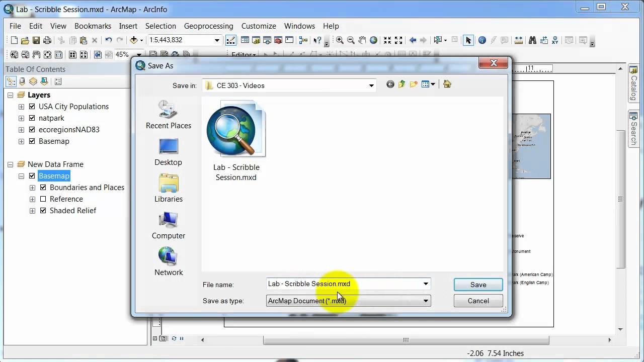Open the Save as type dropdown
This screenshot has height=362, width=644.
coord(426,301)
